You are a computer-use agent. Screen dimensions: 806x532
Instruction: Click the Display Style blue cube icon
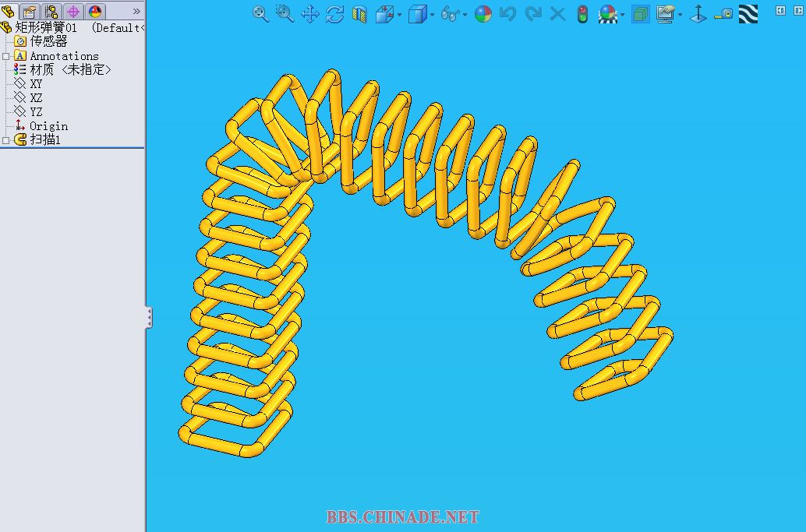click(x=417, y=14)
